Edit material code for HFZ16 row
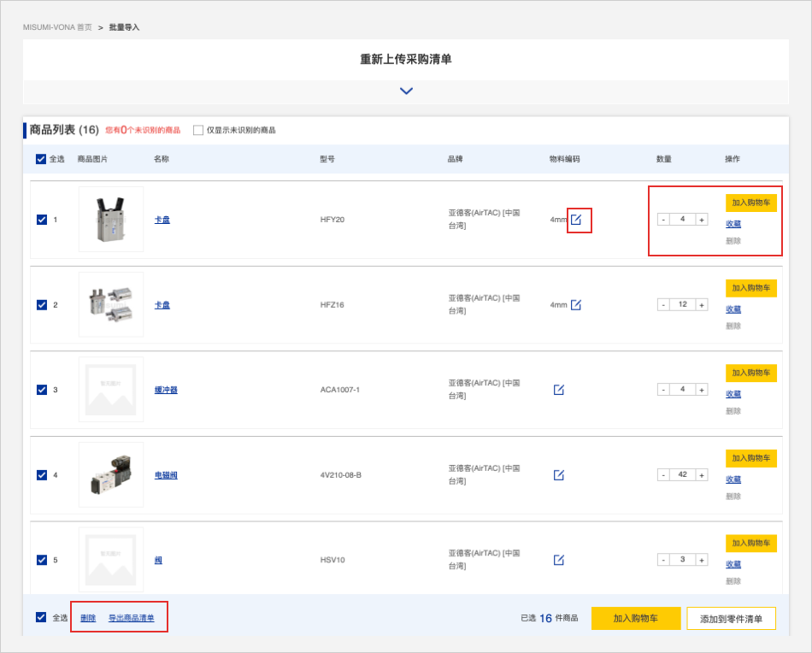Screen dimensions: 812x653 pyautogui.click(x=576, y=304)
